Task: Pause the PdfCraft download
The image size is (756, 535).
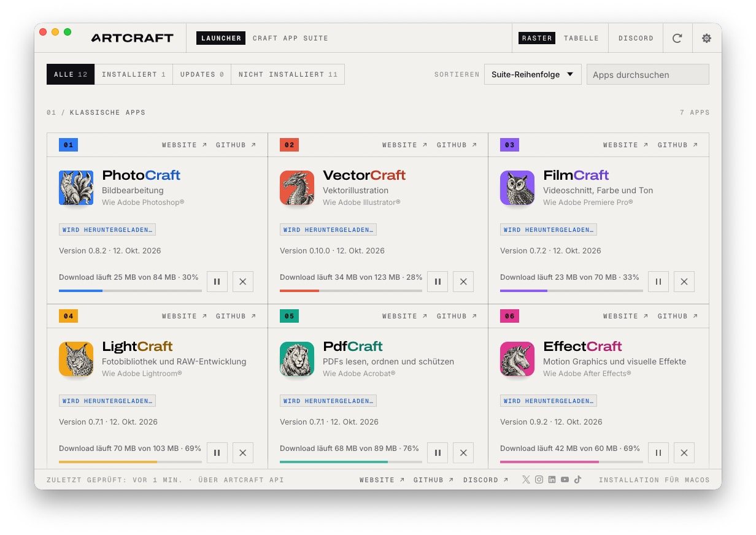Action: [x=438, y=453]
